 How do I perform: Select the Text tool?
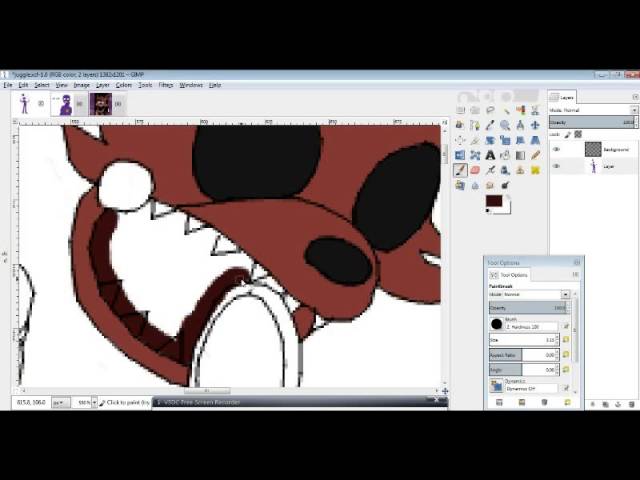490,156
